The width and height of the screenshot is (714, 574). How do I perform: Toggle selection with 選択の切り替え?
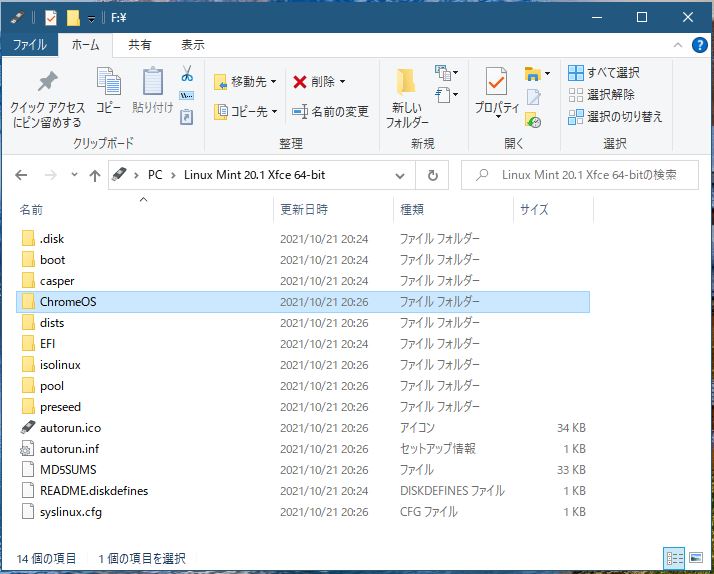pyautogui.click(x=615, y=116)
